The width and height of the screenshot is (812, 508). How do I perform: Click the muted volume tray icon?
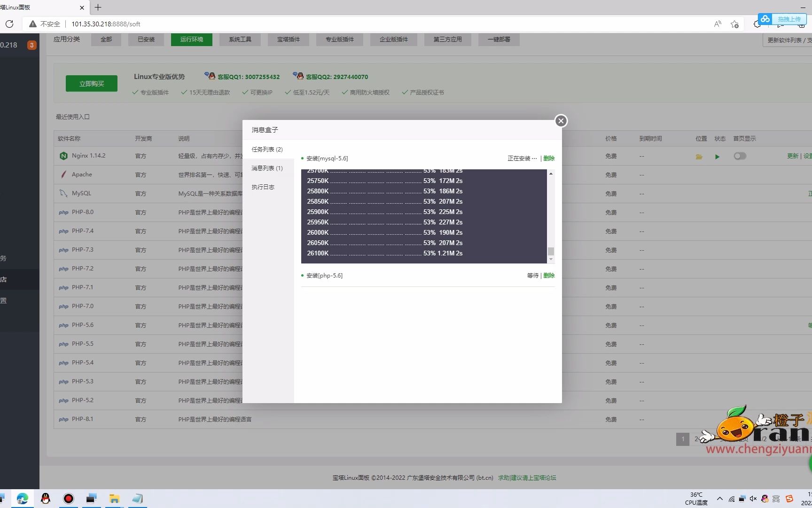tap(753, 499)
